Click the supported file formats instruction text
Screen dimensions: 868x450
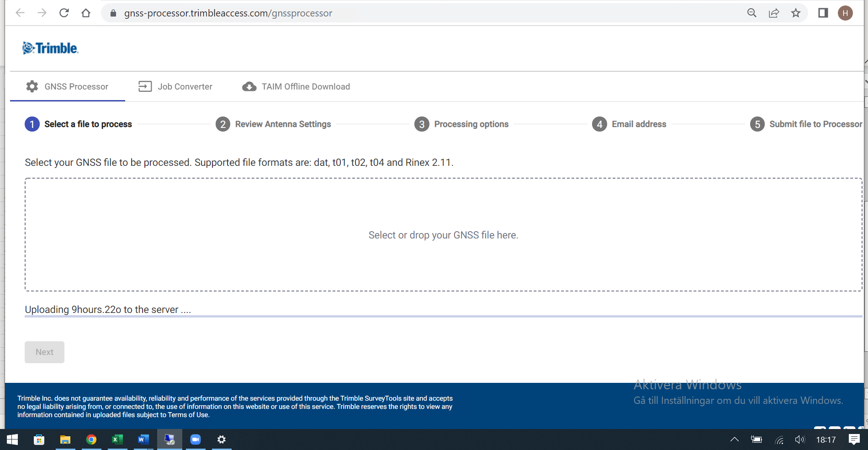click(239, 163)
